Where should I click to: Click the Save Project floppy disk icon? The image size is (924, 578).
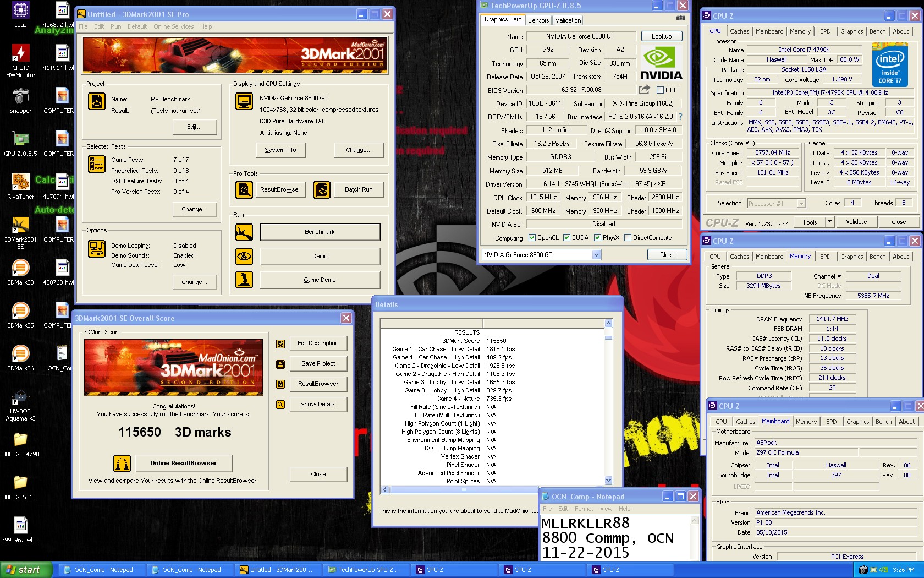click(280, 364)
